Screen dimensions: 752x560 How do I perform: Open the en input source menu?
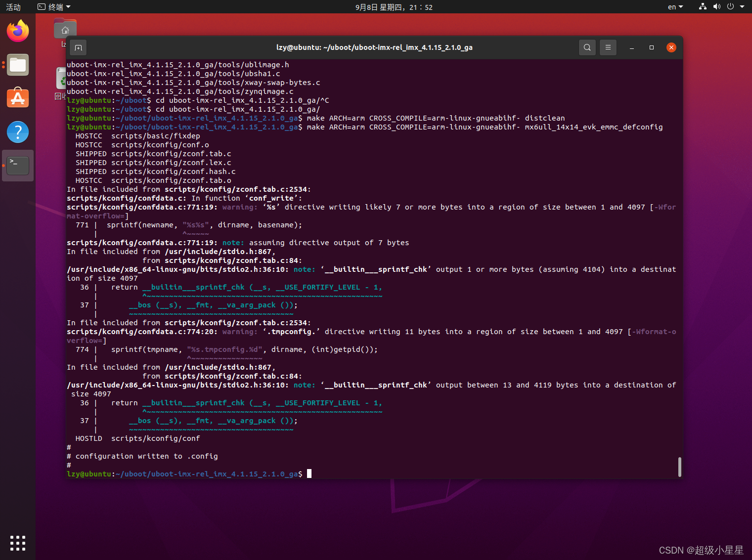coord(675,7)
